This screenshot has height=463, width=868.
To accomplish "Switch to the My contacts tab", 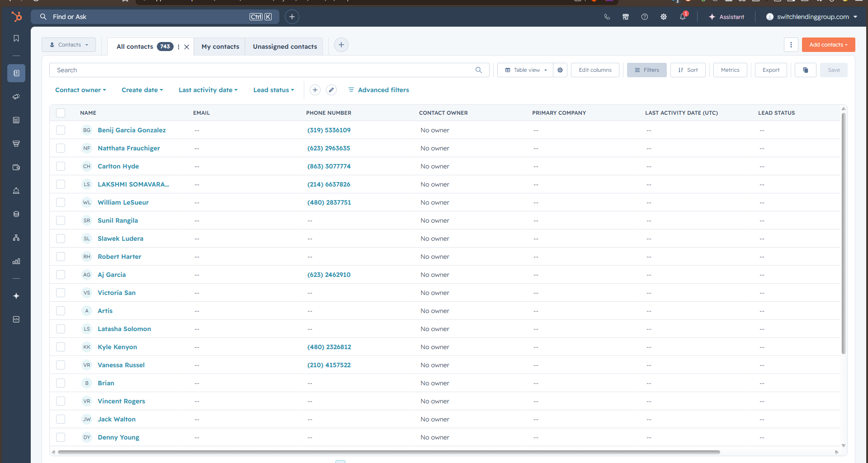I will (x=220, y=47).
